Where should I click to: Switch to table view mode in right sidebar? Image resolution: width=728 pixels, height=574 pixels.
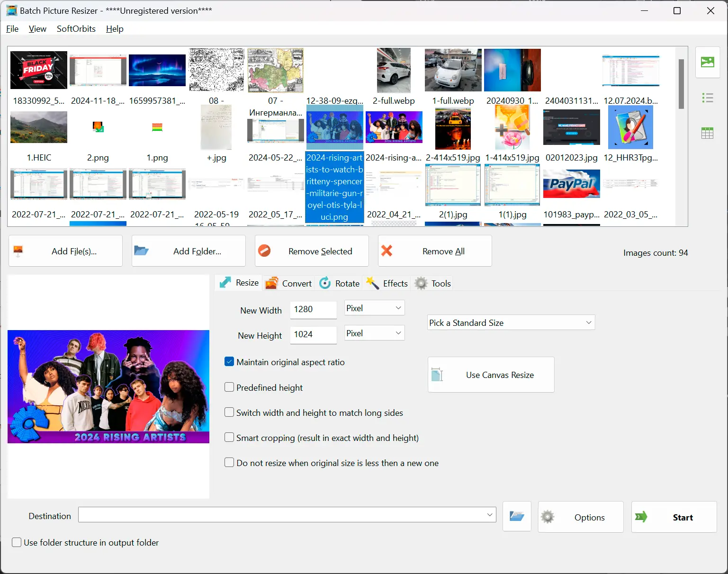click(707, 133)
